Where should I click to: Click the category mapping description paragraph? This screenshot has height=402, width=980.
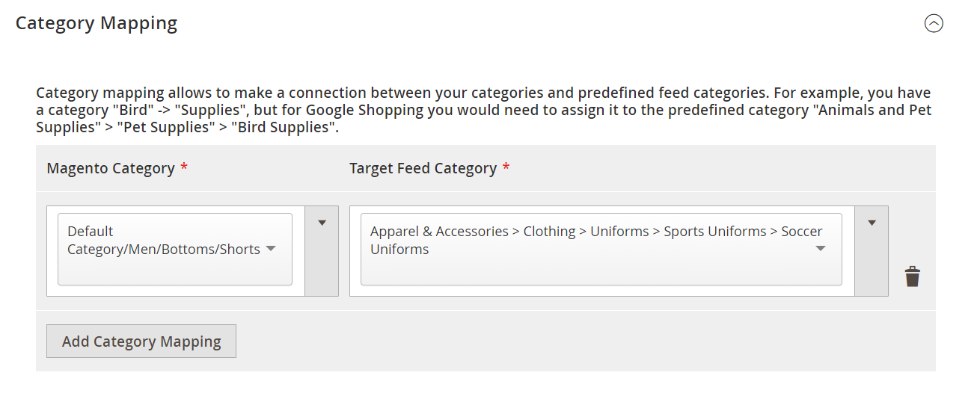[484, 110]
